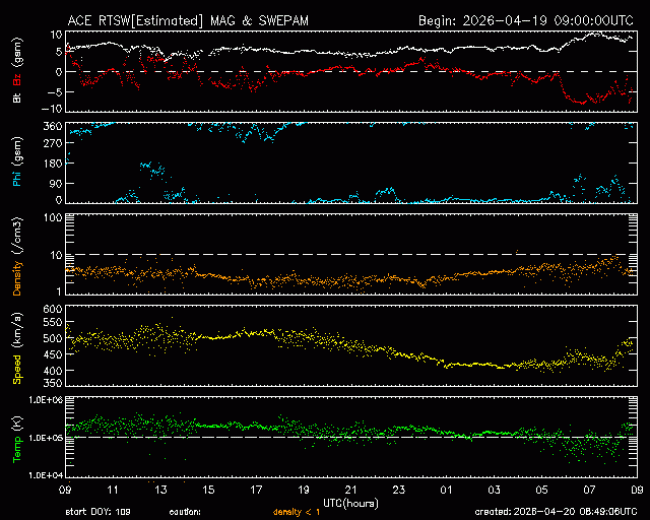This screenshot has height=520, width=650.
Task: Click the 'Bt Bz (gsm)' axis label
Action: (17, 70)
